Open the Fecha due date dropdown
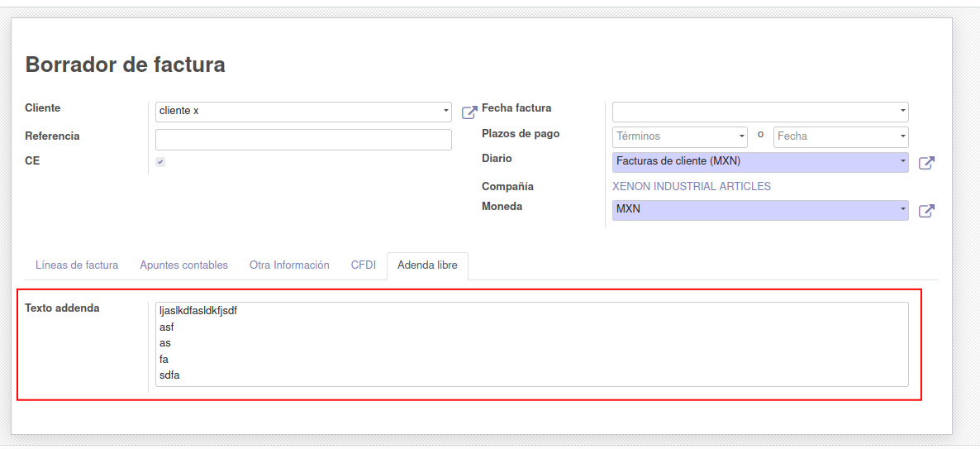The width and height of the screenshot is (980, 449). tap(902, 136)
